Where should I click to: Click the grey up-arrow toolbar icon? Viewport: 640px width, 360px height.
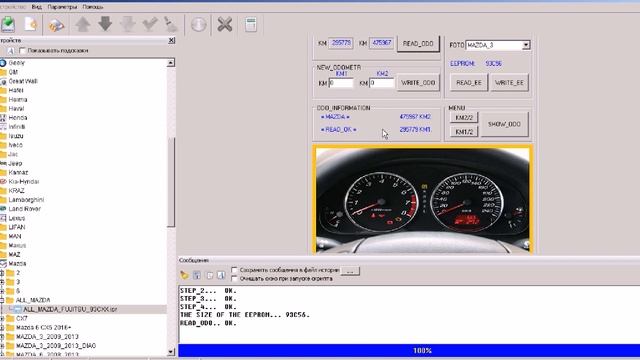point(82,24)
